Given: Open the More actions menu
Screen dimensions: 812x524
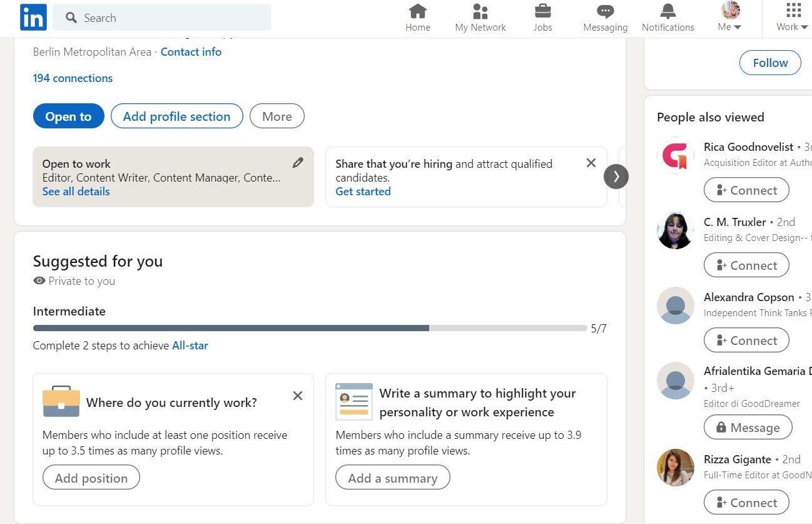Looking at the screenshot, I should point(277,116).
